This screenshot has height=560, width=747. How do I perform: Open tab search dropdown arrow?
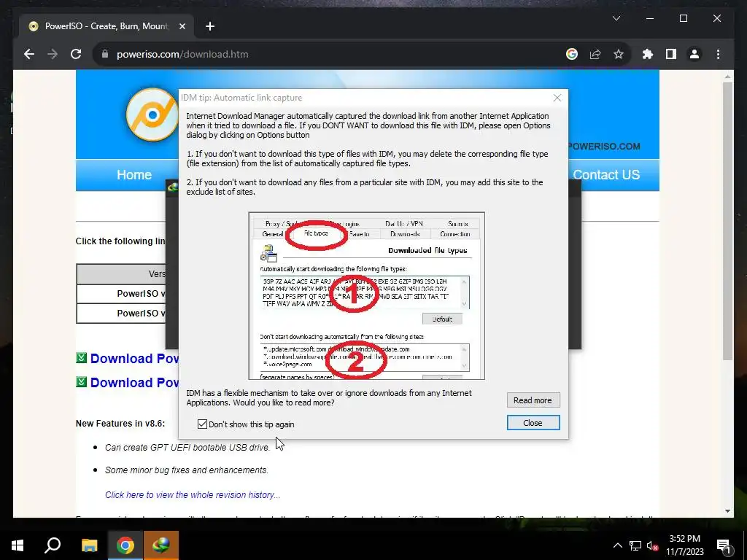616,18
